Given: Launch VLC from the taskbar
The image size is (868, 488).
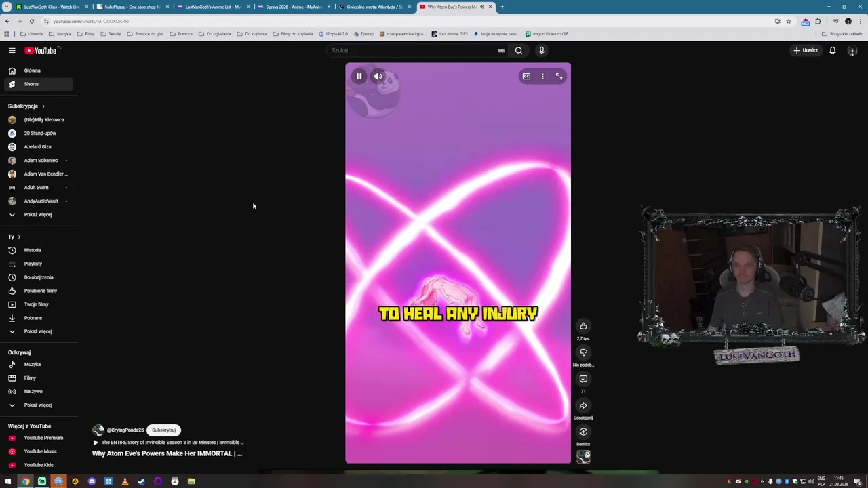Looking at the screenshot, I should click(125, 481).
